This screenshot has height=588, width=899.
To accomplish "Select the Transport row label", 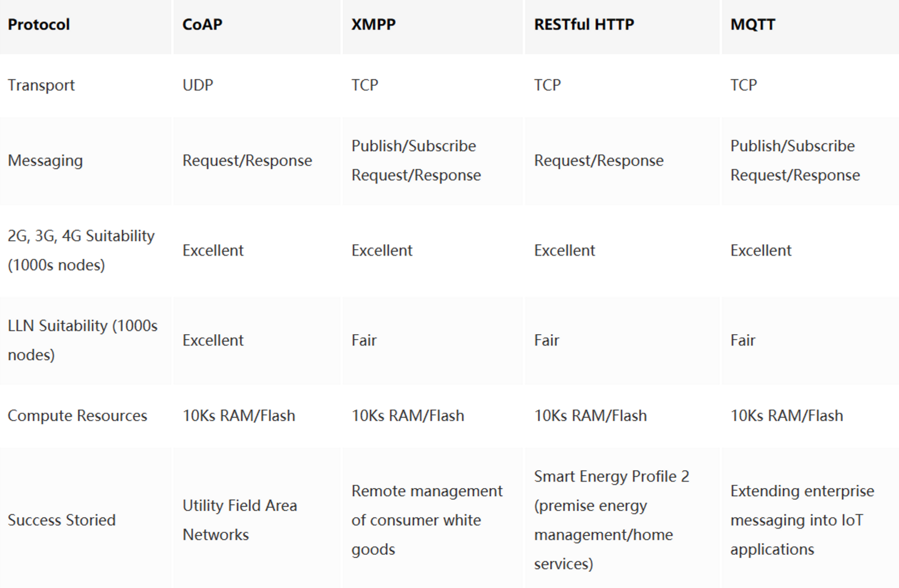I will click(41, 85).
